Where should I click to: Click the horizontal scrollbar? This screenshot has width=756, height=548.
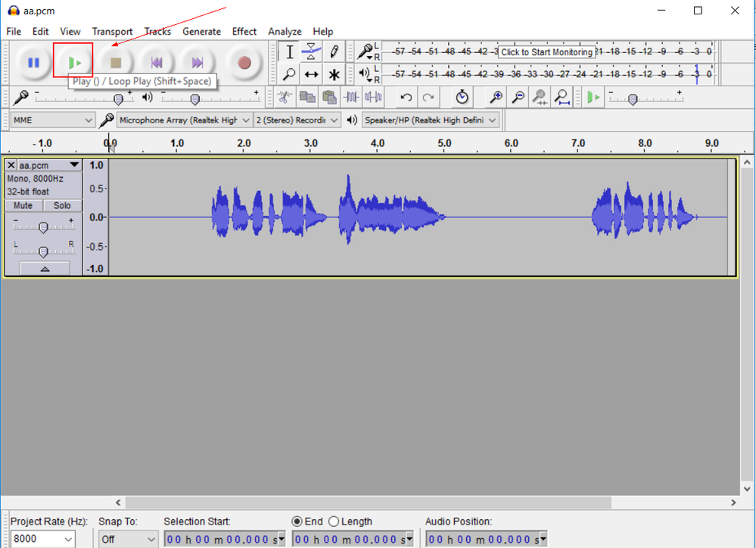coord(369,503)
